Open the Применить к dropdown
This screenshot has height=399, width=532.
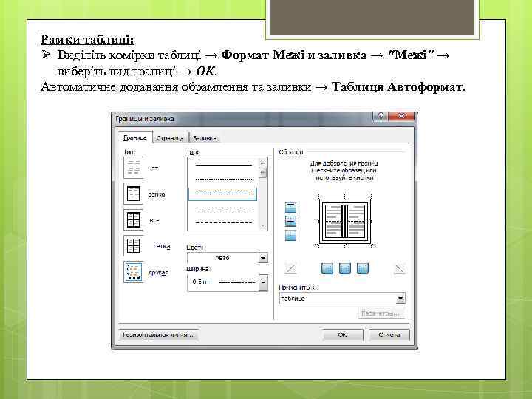point(400,299)
